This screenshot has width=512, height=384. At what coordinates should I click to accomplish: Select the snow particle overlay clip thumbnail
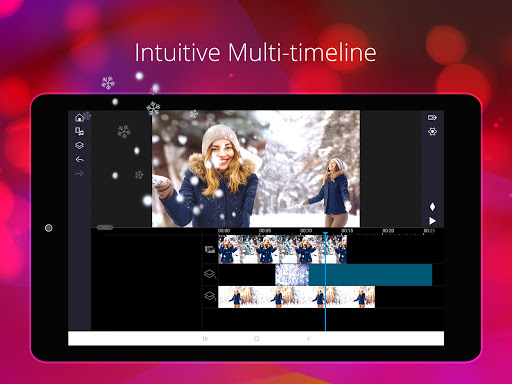click(292, 275)
